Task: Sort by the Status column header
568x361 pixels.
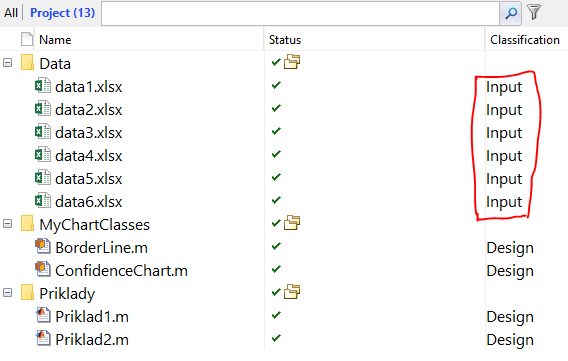Action: 285,40
